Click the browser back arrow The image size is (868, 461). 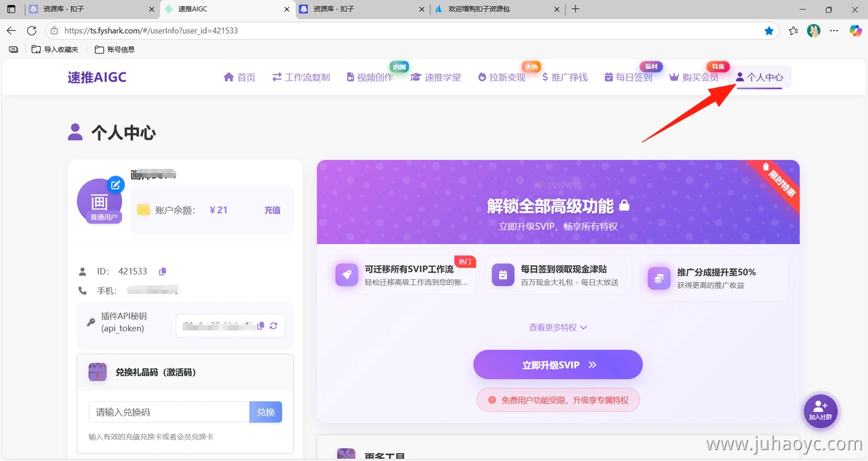[x=11, y=31]
